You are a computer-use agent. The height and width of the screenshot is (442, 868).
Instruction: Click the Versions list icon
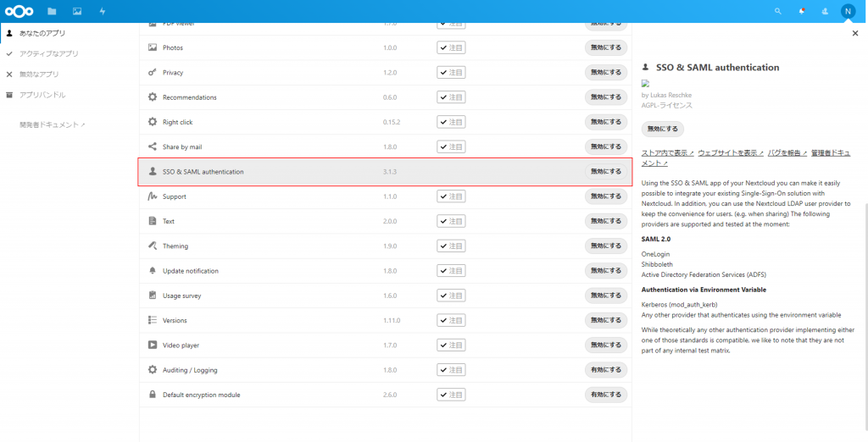153,320
